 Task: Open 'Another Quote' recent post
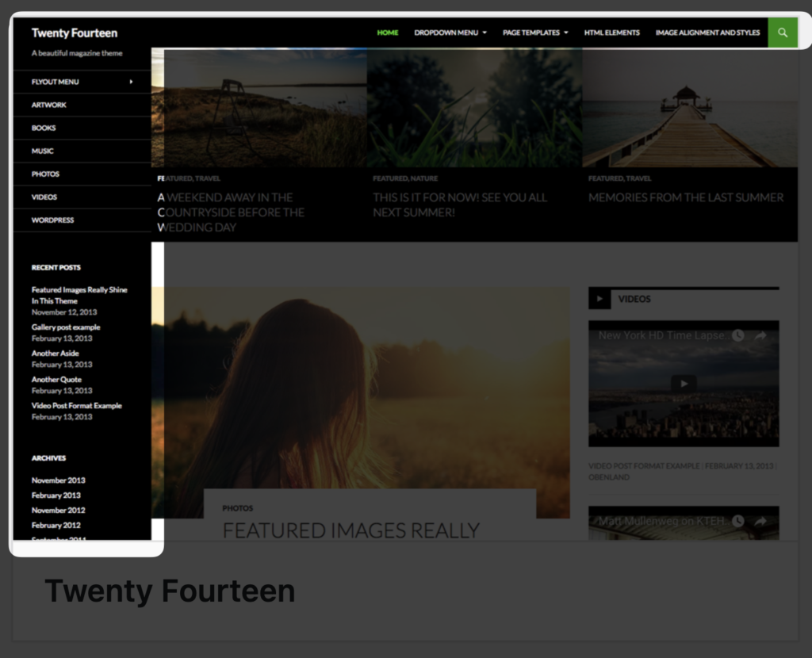[56, 380]
